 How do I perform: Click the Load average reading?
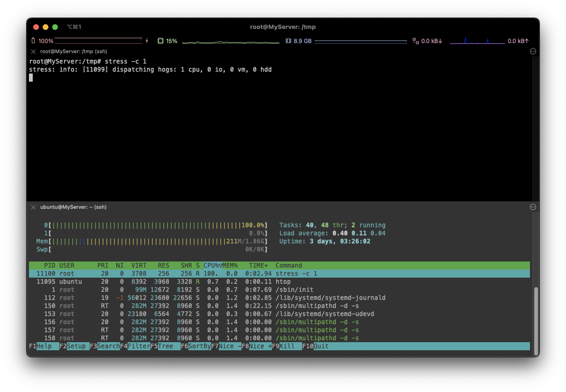[x=332, y=233]
